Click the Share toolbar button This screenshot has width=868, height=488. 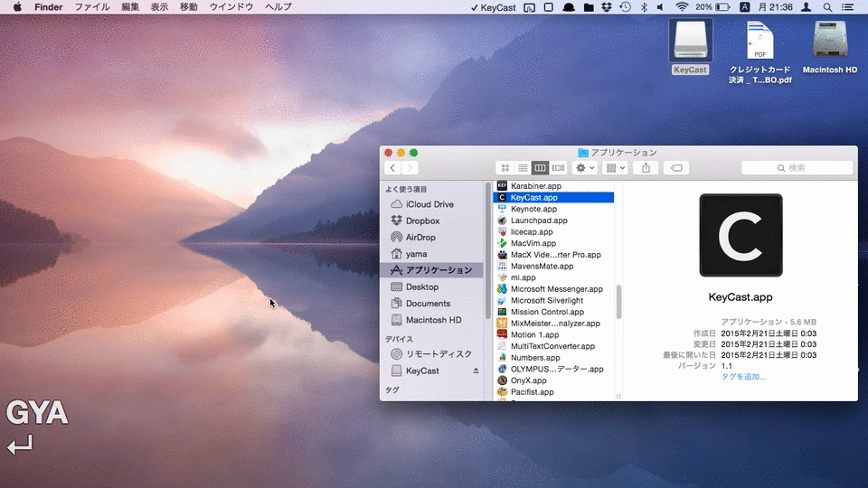pyautogui.click(x=646, y=168)
